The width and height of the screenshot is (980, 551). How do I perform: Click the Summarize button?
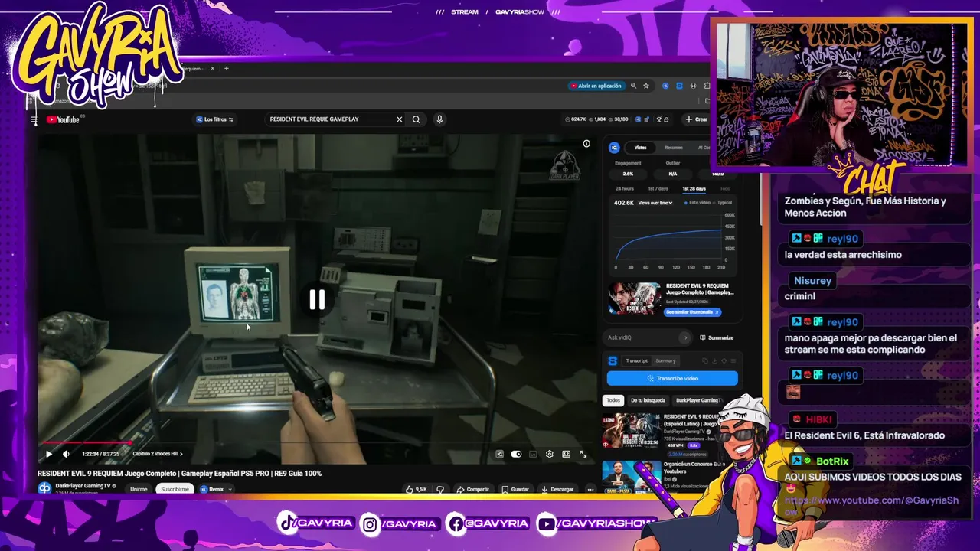717,337
